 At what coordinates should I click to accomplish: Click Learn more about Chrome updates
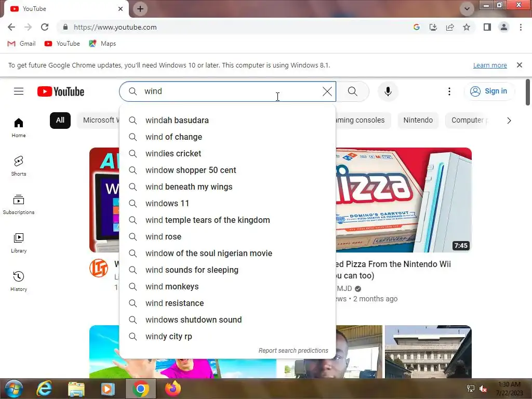490,65
